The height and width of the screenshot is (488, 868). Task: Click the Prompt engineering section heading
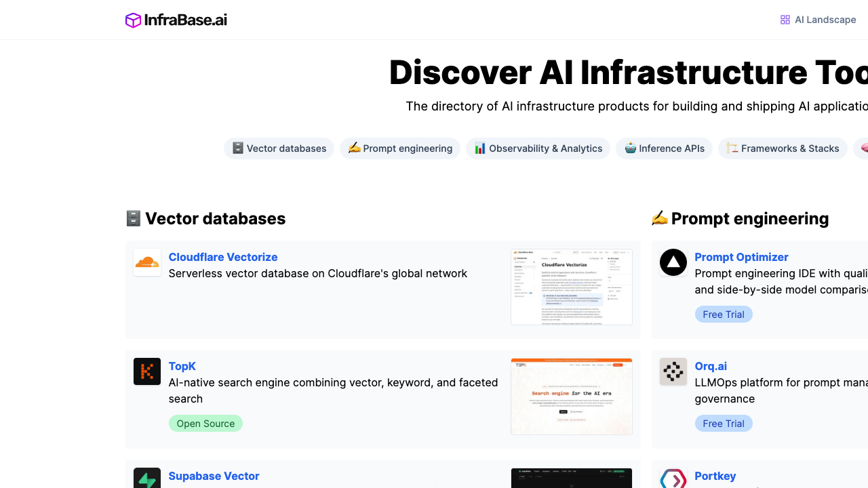[x=740, y=218]
